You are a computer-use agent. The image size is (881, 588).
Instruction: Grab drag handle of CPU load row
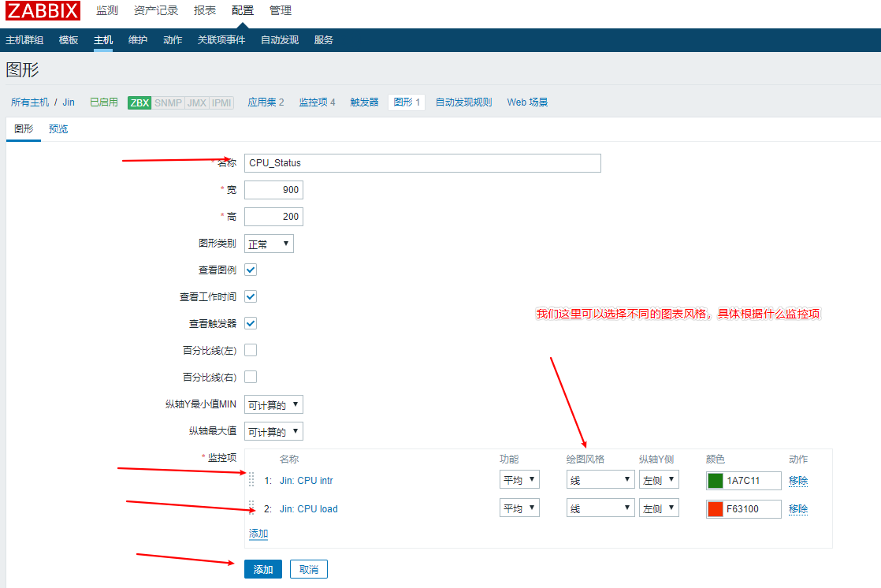coord(252,508)
